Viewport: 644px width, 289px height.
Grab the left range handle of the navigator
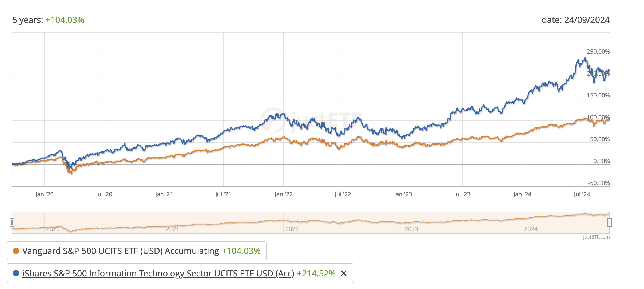click(12, 222)
